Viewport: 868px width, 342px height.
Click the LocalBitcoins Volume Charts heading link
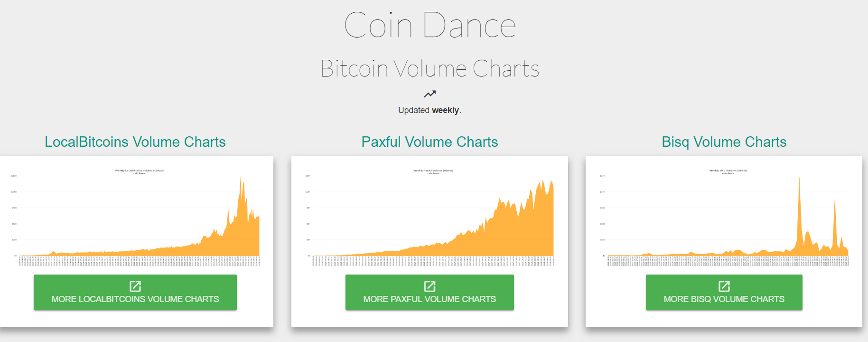[135, 142]
